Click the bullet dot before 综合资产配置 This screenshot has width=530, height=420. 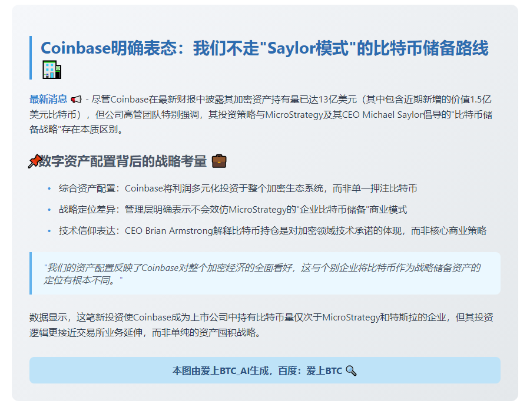(49, 188)
